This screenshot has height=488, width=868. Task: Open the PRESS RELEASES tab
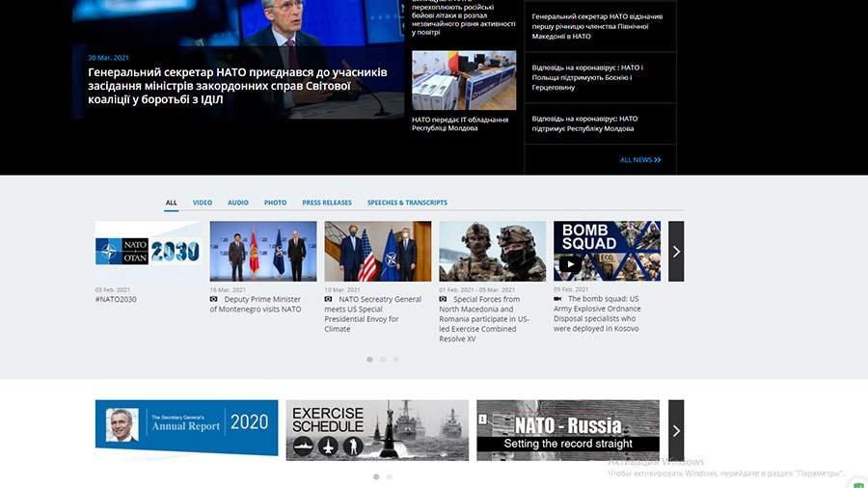tap(327, 203)
